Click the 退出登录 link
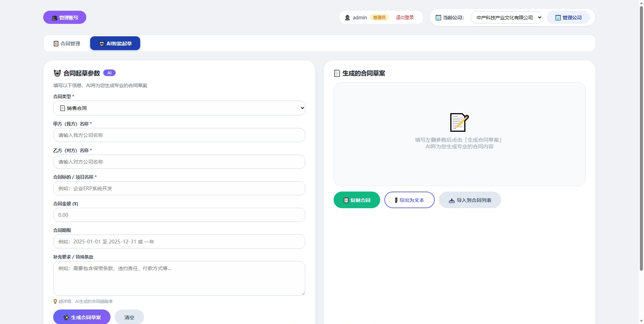 click(x=405, y=17)
